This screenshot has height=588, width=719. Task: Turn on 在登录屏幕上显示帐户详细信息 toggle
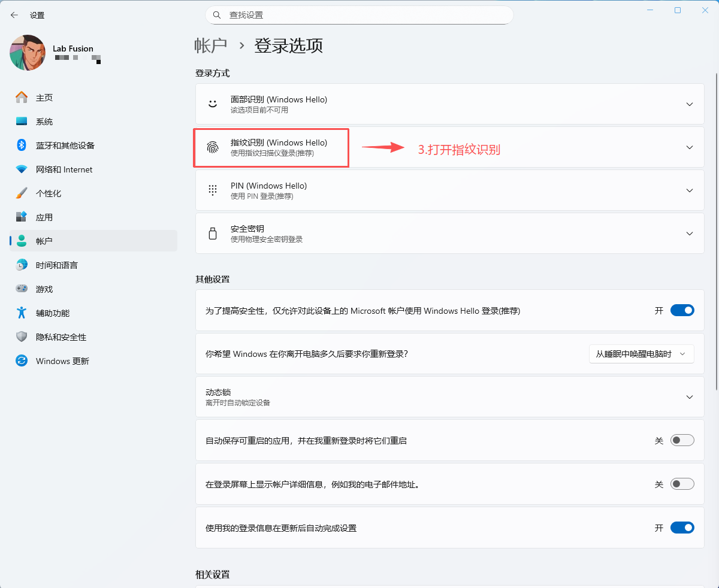[x=682, y=484]
